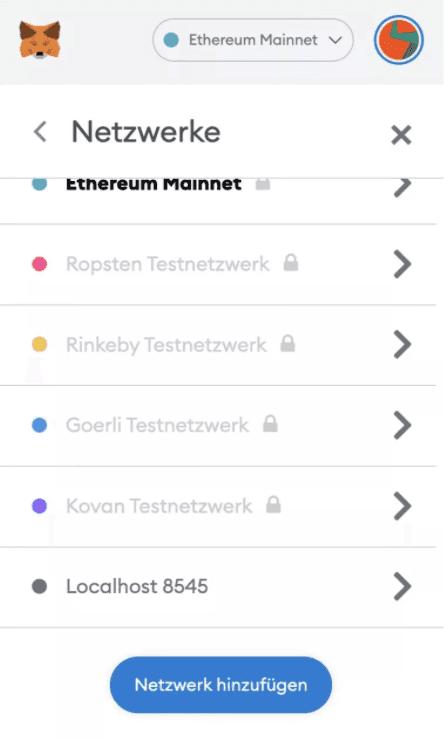The height and width of the screenshot is (738, 447).
Task: Click the pink Ropsten color dot
Action: 40,264
